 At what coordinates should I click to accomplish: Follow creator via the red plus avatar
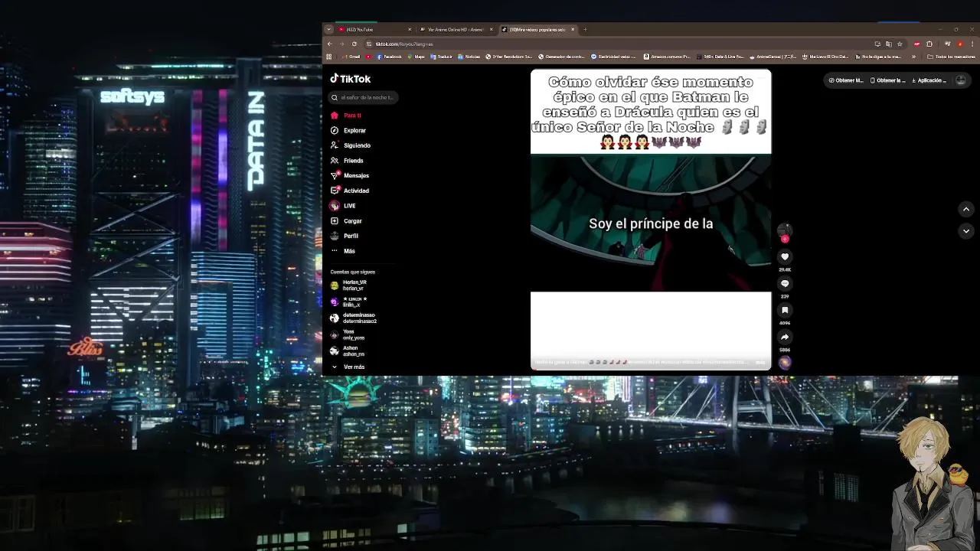point(785,239)
